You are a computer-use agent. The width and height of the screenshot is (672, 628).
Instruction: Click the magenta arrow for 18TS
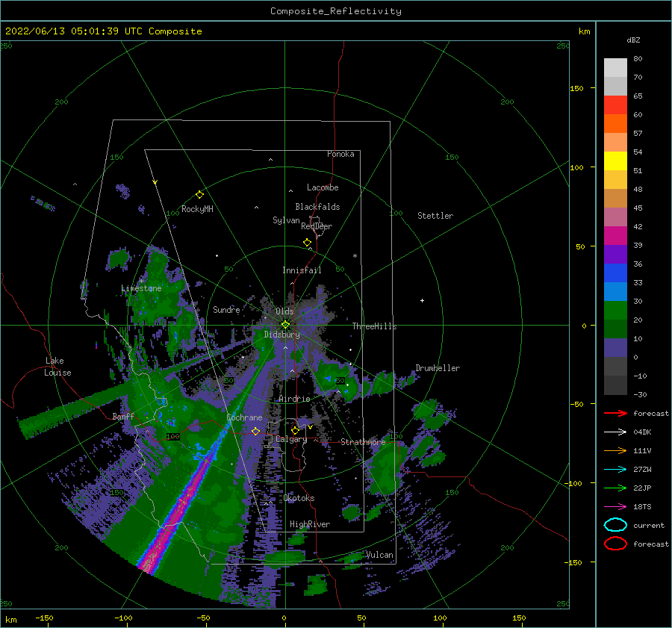(615, 507)
